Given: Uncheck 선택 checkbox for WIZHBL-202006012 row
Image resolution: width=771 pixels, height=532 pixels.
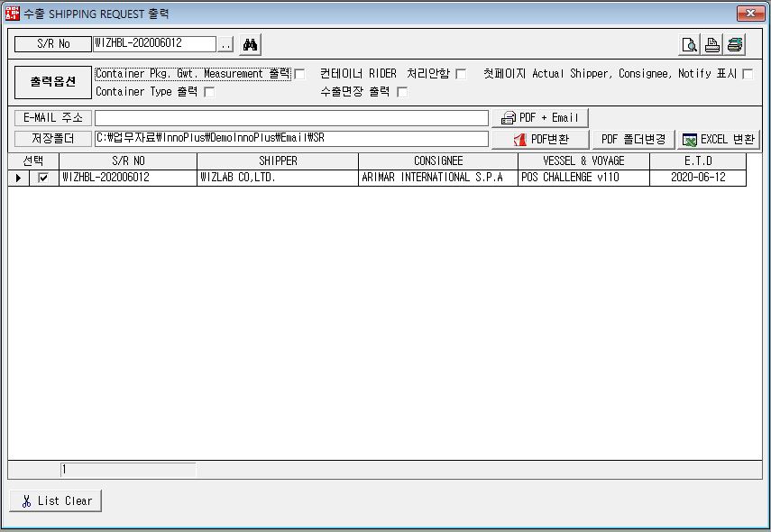Looking at the screenshot, I should 43,178.
